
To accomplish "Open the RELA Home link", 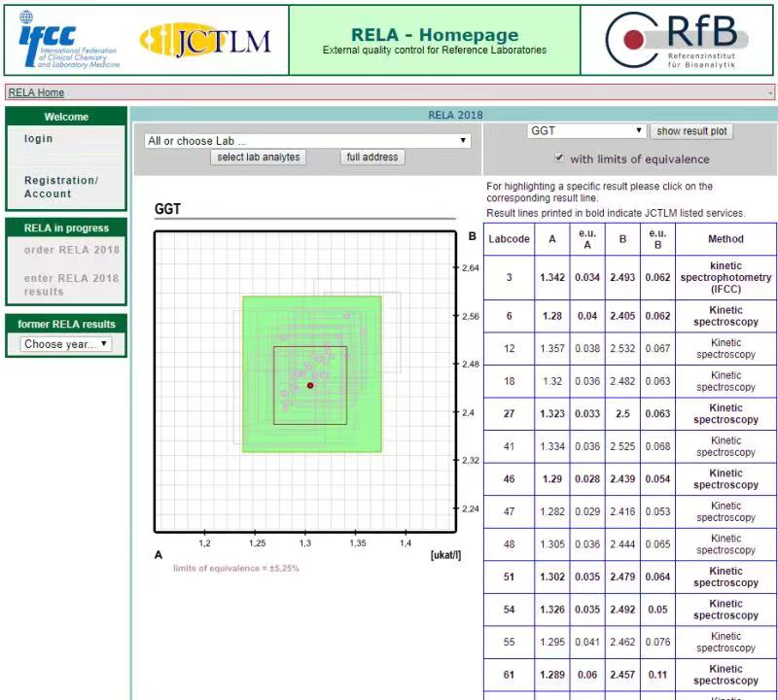I will pos(36,93).
